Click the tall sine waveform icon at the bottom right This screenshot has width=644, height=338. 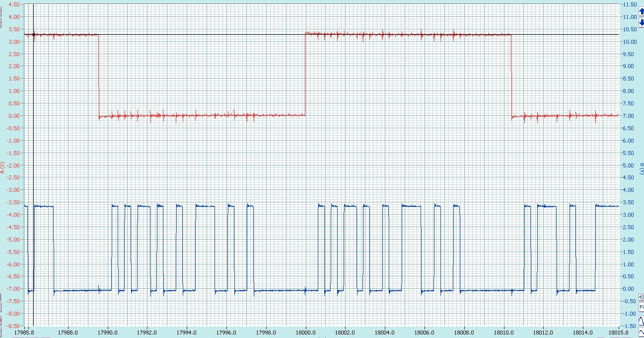coord(642,320)
